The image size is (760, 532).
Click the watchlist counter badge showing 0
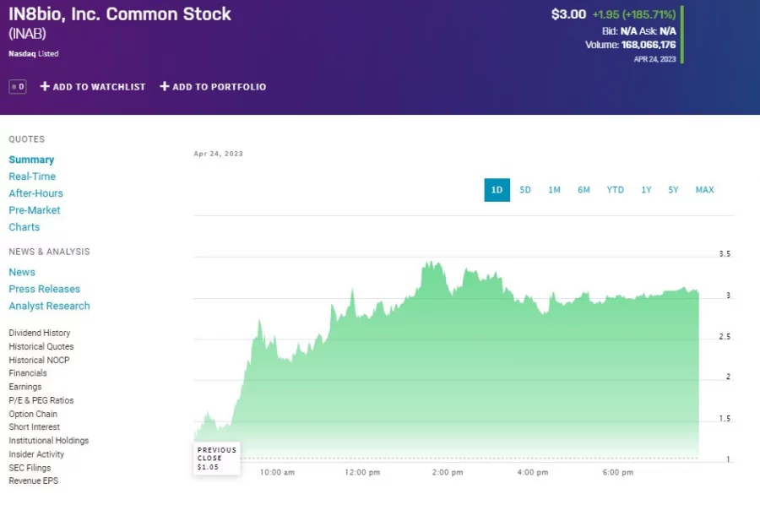[x=16, y=86]
